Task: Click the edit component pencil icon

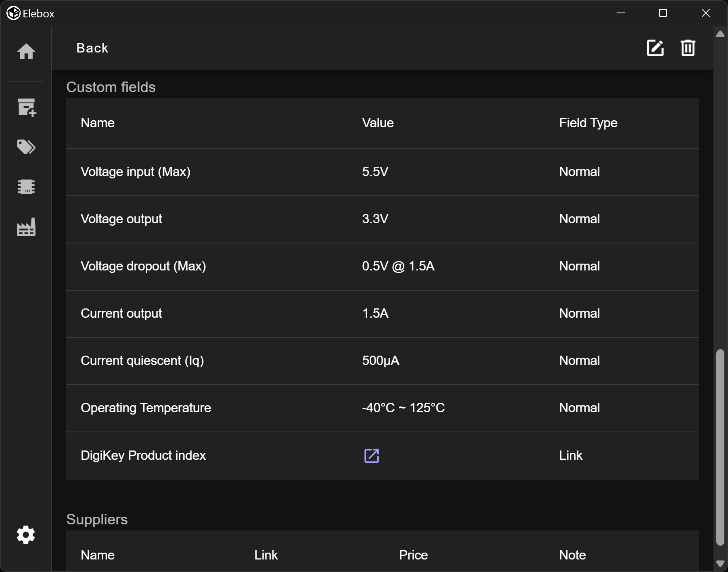Action: (655, 48)
